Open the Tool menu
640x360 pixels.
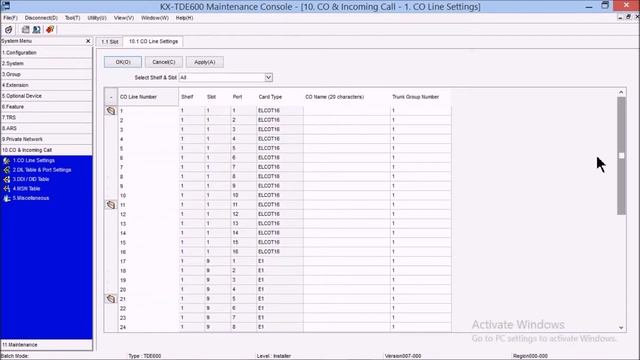(72, 18)
